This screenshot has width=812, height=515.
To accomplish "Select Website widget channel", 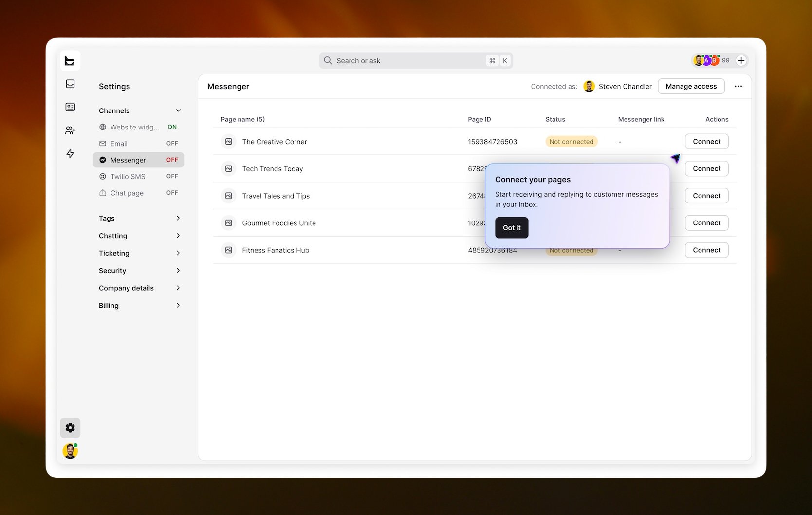I will click(139, 127).
